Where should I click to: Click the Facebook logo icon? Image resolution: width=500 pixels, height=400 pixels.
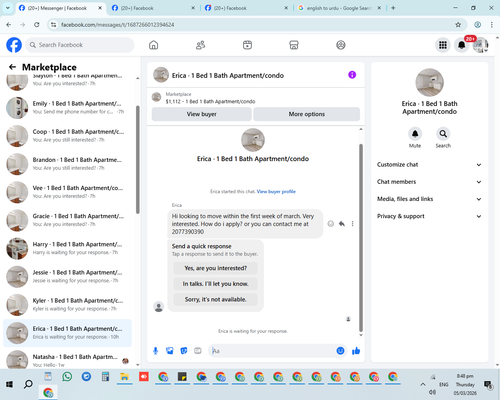coord(14,45)
